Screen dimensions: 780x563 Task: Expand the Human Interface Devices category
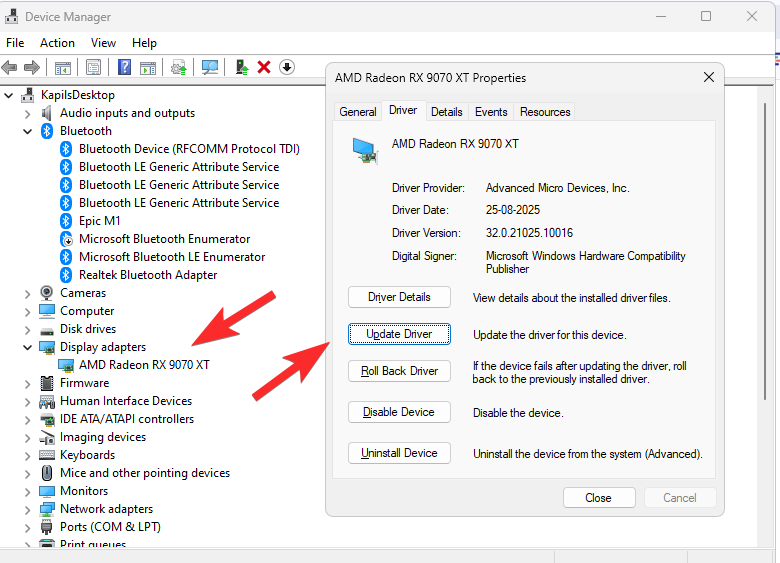click(27, 401)
